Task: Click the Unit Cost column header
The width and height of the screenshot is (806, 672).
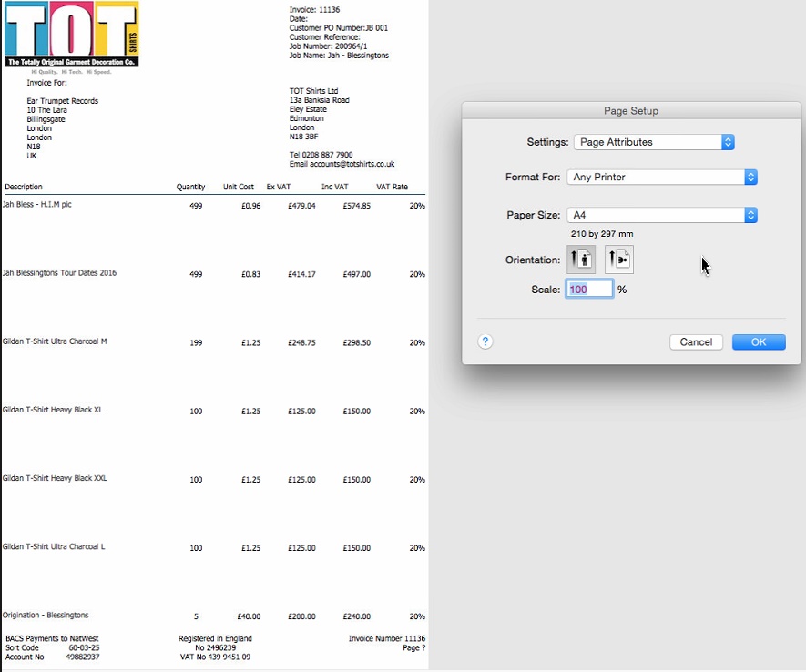Action: 239,188
